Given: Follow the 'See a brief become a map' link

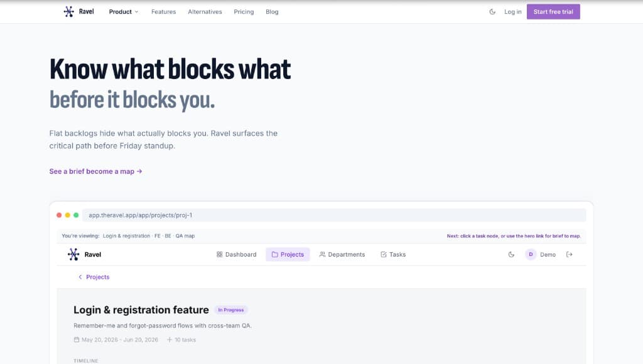Looking at the screenshot, I should tap(95, 171).
